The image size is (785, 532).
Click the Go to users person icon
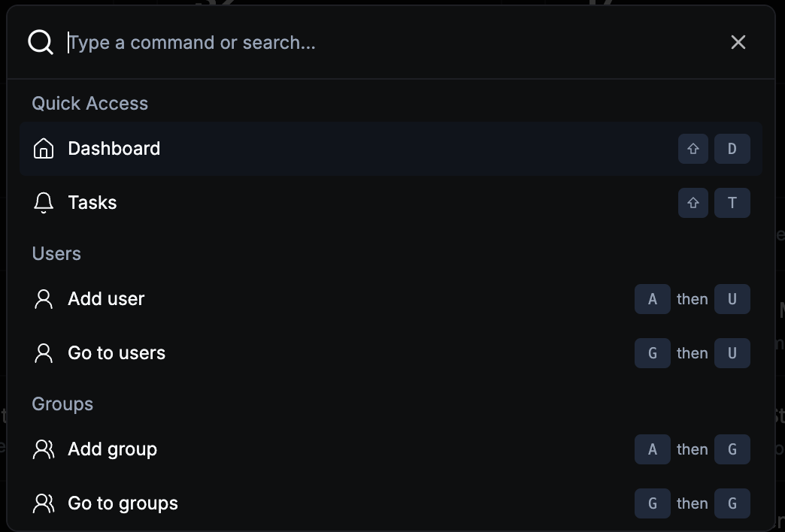(x=44, y=353)
